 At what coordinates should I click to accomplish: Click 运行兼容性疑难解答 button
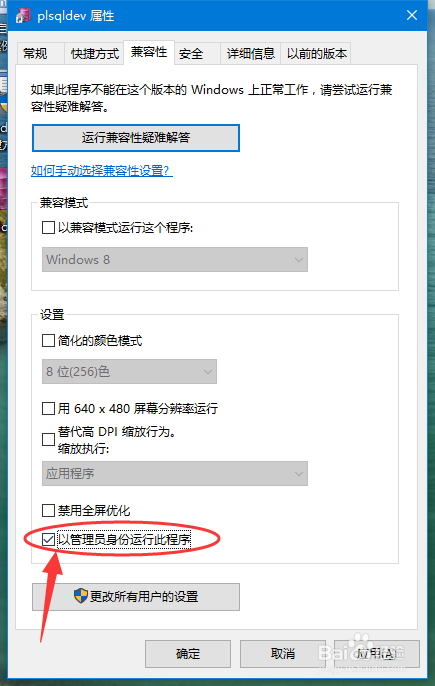pos(136,138)
